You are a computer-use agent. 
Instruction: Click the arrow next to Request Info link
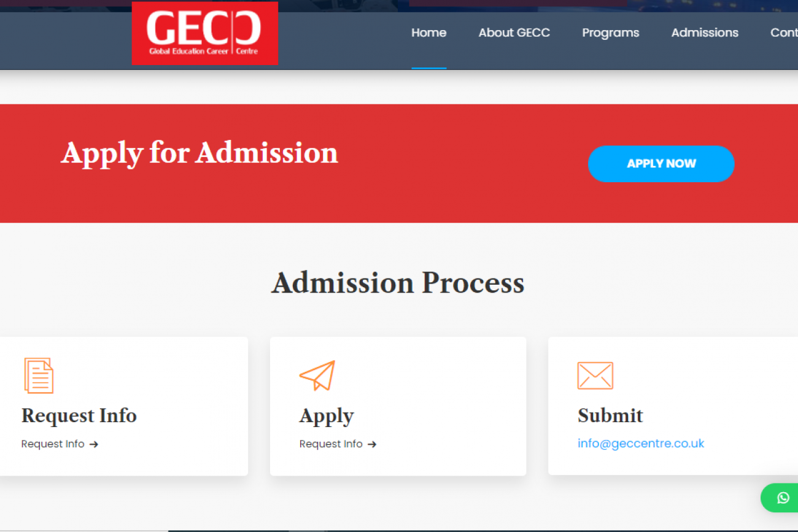pyautogui.click(x=94, y=444)
